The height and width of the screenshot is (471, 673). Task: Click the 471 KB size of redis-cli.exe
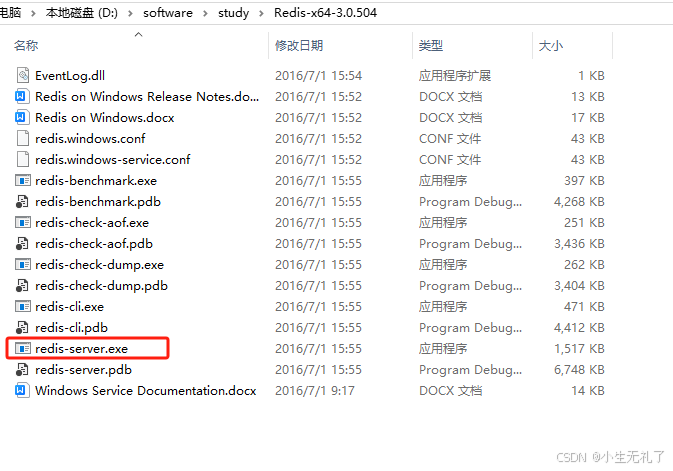point(584,307)
